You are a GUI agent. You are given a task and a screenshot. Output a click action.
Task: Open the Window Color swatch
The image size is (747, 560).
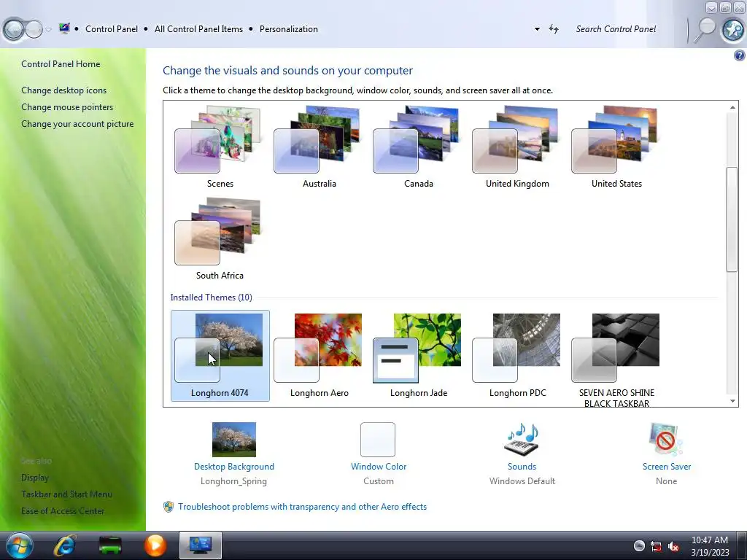(x=378, y=440)
